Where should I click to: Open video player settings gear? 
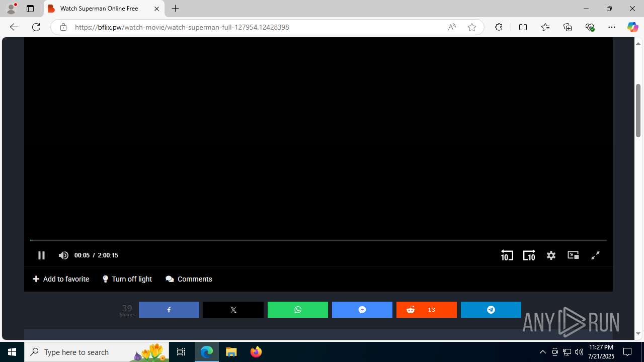pyautogui.click(x=551, y=255)
